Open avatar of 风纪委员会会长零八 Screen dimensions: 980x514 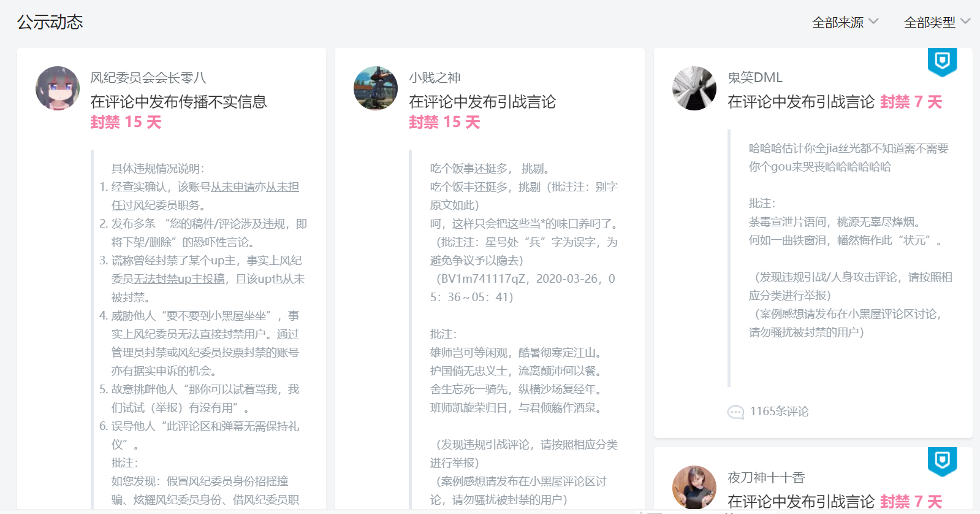[x=58, y=88]
